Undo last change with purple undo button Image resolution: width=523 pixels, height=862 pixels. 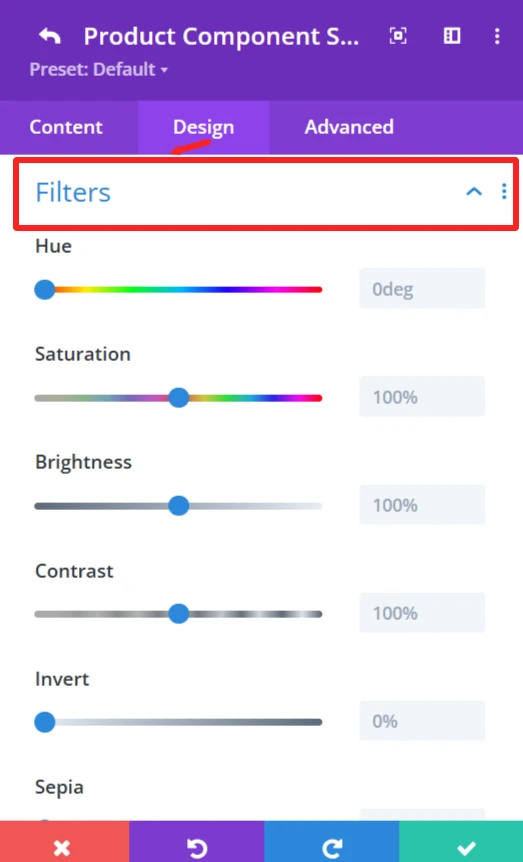coord(197,842)
